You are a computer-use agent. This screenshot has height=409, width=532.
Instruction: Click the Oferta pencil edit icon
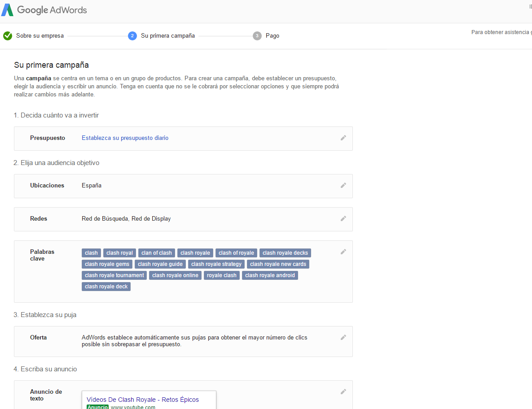pos(343,338)
